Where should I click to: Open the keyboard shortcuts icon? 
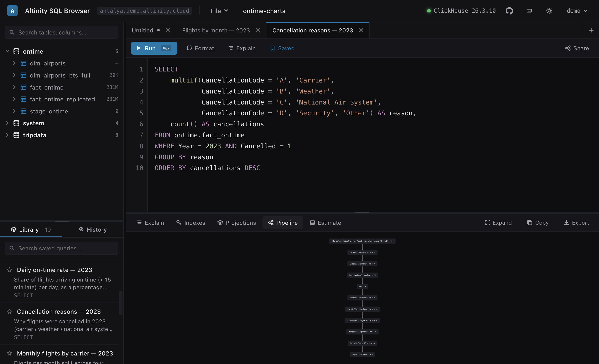point(529,11)
